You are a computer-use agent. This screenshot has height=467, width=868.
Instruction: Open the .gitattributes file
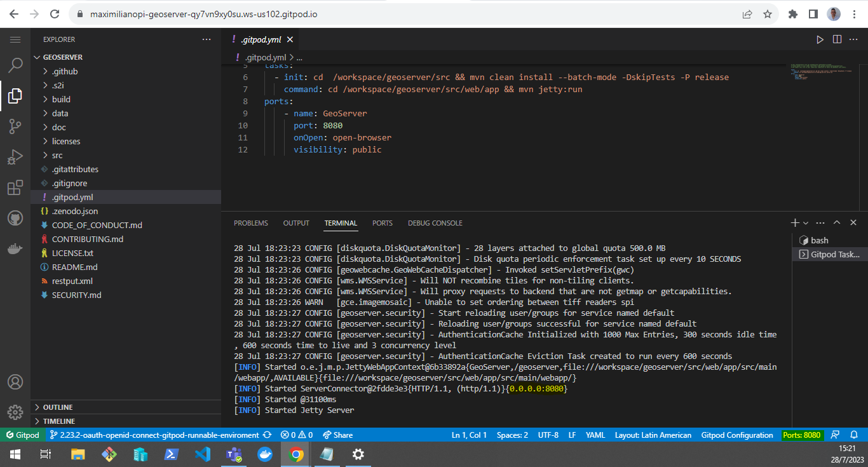pos(126,169)
